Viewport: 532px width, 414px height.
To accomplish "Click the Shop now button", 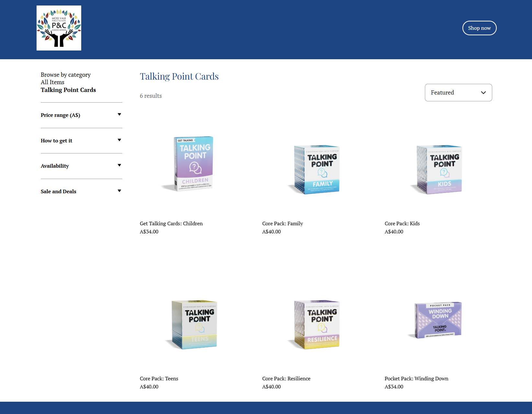I will coord(479,28).
